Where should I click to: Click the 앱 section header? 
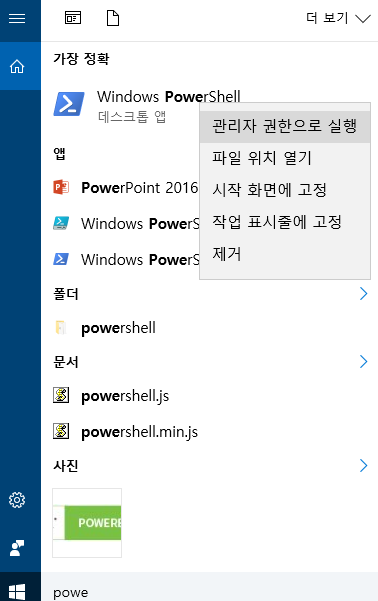(x=59, y=153)
